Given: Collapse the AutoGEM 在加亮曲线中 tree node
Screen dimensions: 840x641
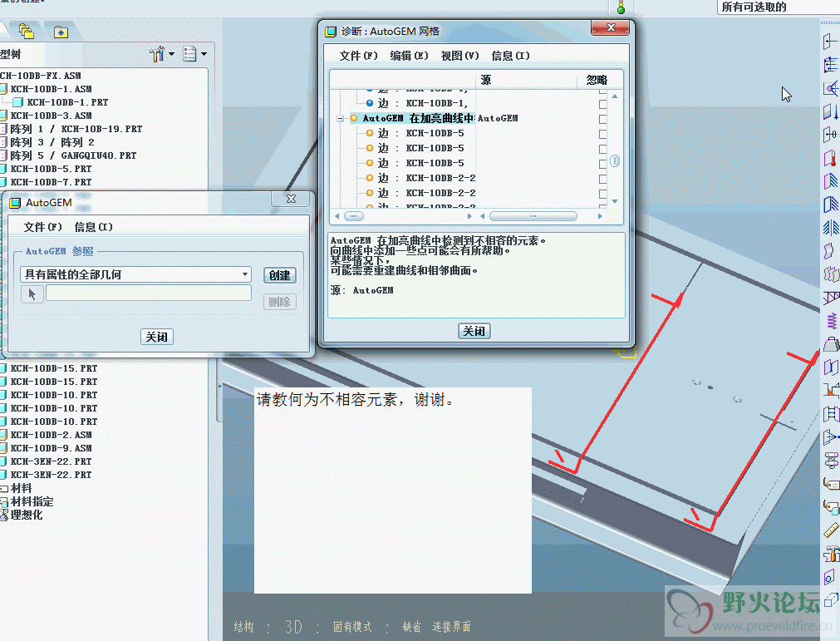Looking at the screenshot, I should tap(340, 118).
